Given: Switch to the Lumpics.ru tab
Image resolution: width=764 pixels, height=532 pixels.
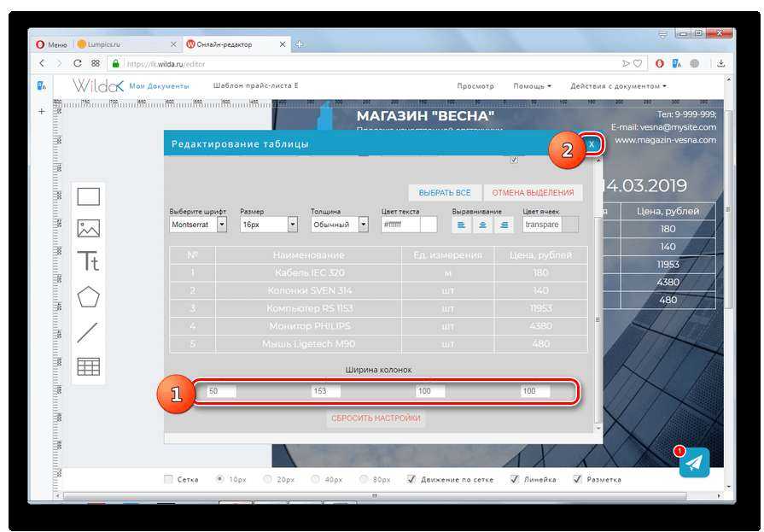Looking at the screenshot, I should pyautogui.click(x=125, y=44).
